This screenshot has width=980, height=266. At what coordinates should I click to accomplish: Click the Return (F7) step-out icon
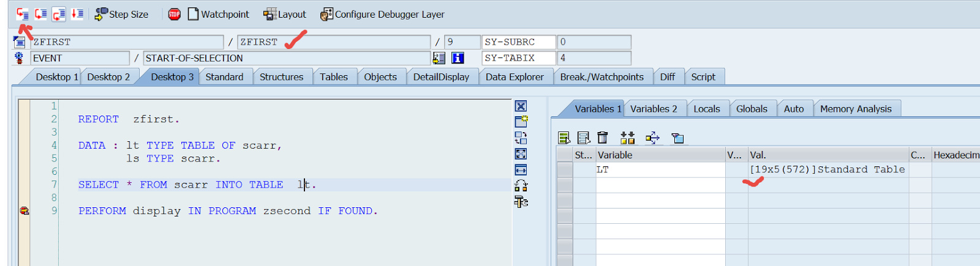[59, 14]
